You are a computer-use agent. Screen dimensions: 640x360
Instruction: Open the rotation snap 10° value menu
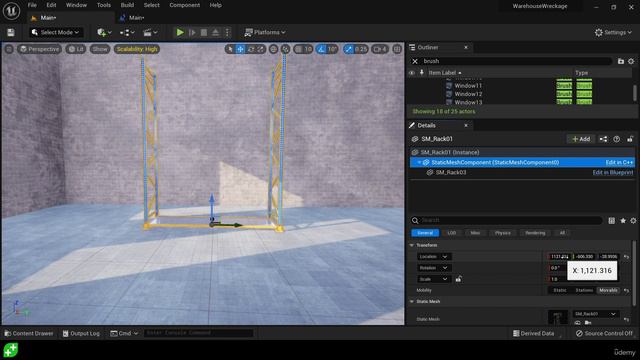332,49
